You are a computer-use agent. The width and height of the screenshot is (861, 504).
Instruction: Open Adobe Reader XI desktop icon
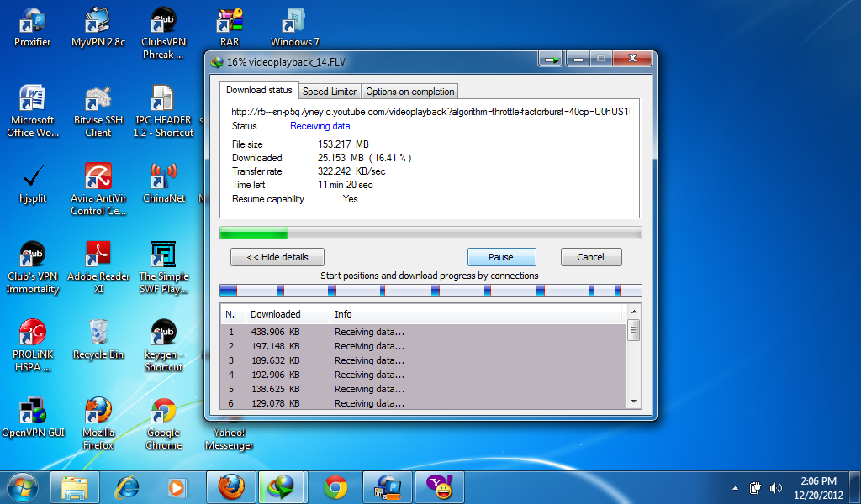98,268
